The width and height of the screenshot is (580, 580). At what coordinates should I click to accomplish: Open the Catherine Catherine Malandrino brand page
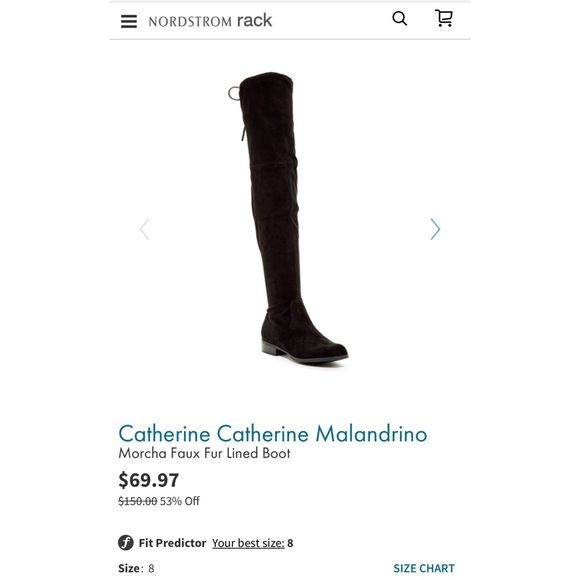coord(273,433)
